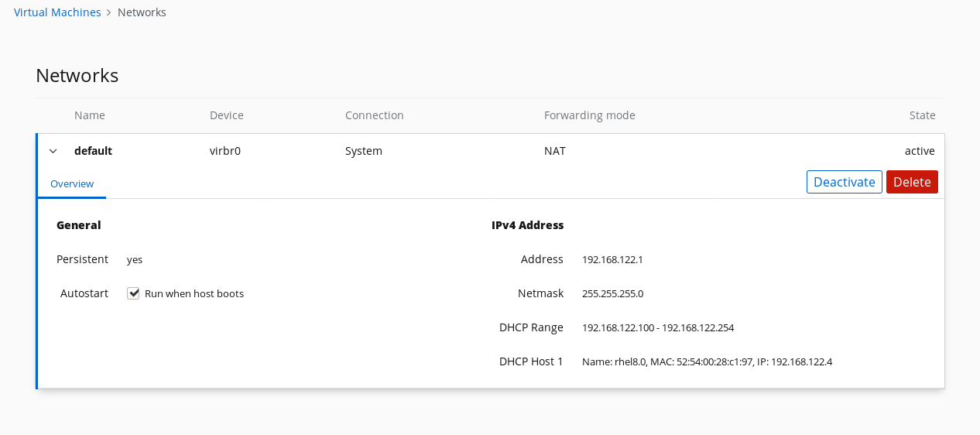Click the Name column header
The image size is (980, 435).
[x=90, y=115]
